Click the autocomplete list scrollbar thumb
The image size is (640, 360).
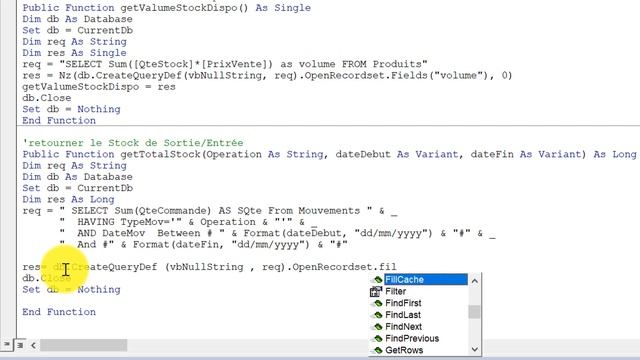point(474,312)
